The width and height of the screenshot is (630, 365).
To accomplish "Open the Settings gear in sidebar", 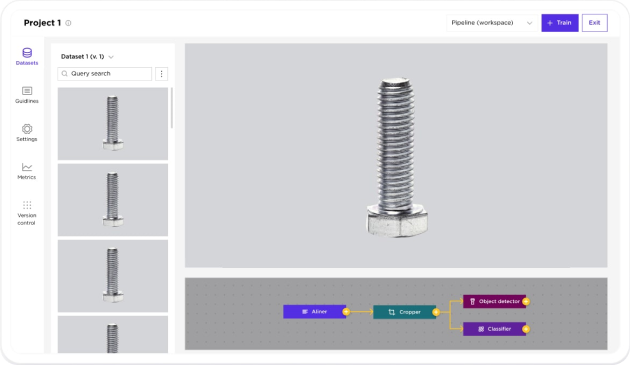I will coord(27,133).
